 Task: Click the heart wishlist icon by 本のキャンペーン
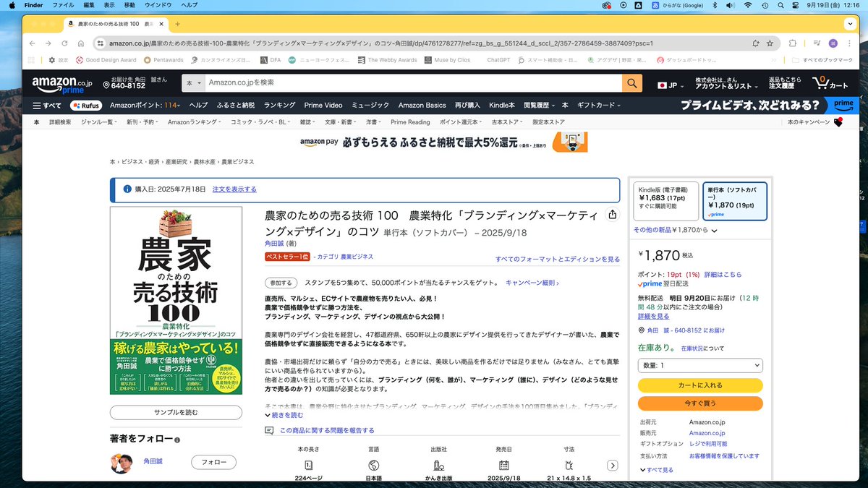(x=838, y=122)
